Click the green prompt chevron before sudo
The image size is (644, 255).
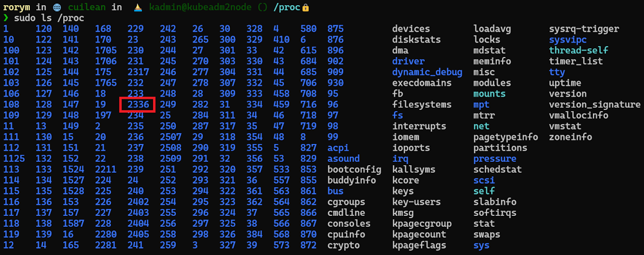click(6, 18)
